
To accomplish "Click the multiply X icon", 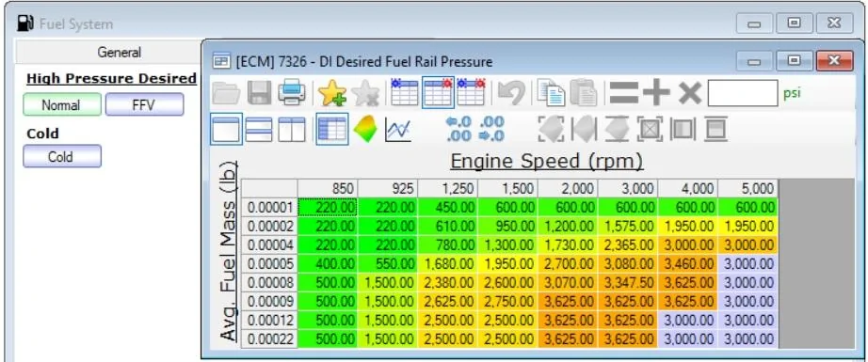I will click(x=690, y=93).
